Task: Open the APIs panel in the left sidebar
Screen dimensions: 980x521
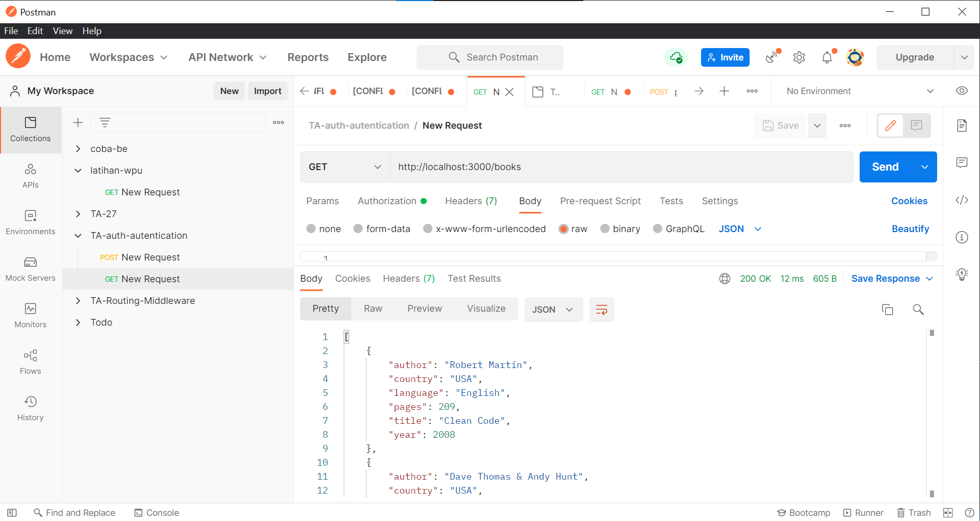Action: click(30, 175)
